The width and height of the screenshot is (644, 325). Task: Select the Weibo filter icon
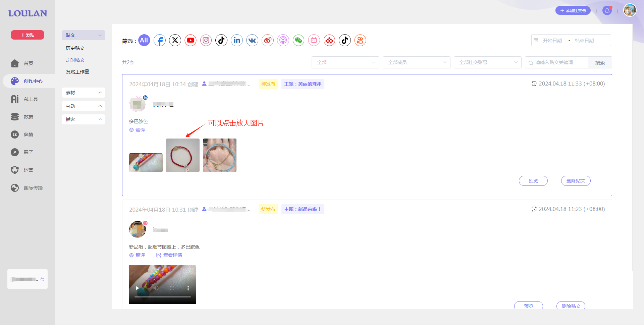[268, 41]
